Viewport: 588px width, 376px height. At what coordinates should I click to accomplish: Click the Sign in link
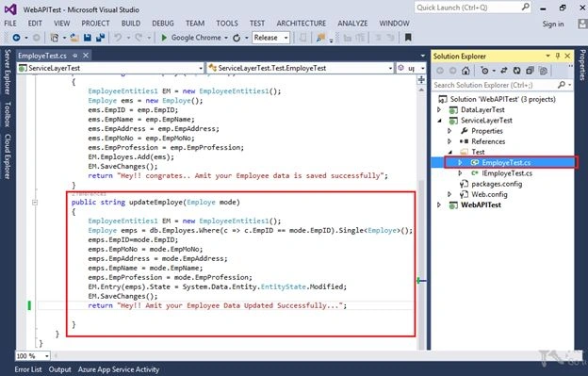[x=553, y=24]
